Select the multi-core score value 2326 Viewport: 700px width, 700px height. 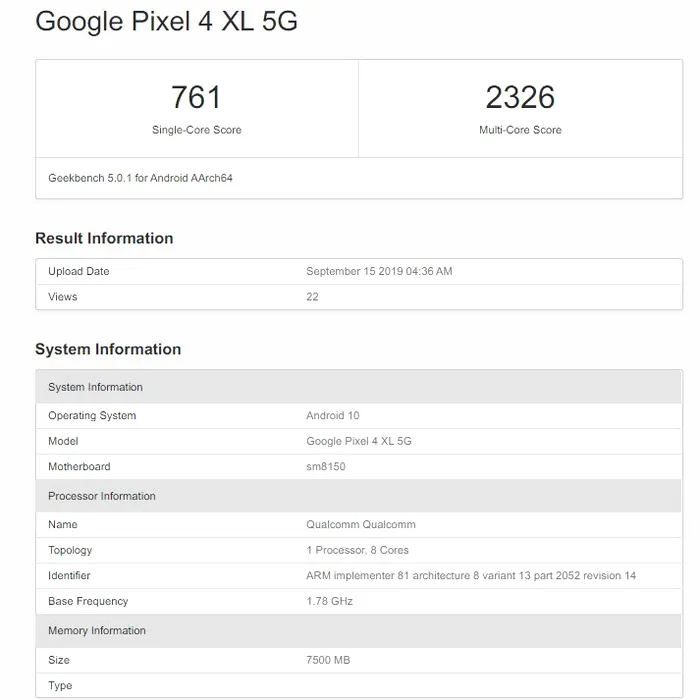(520, 97)
